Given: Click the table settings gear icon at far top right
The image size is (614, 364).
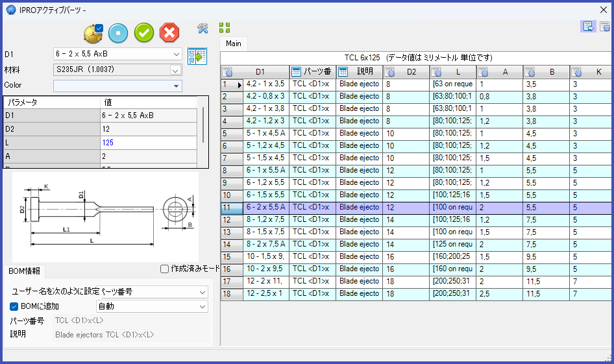Looking at the screenshot, I should coord(604,27).
